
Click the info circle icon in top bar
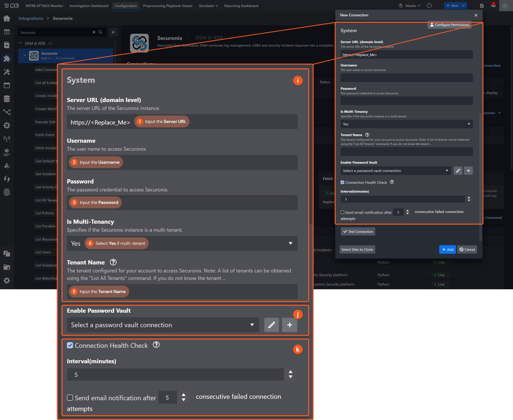(x=429, y=6)
